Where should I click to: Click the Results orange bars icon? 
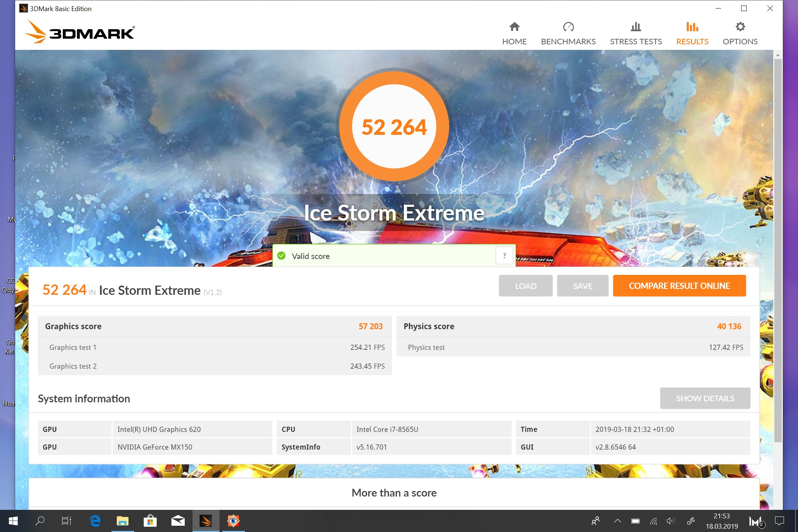(692, 27)
